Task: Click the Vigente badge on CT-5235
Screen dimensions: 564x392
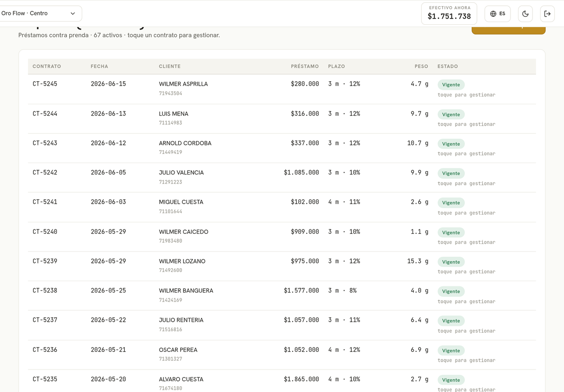Action: coord(451,380)
